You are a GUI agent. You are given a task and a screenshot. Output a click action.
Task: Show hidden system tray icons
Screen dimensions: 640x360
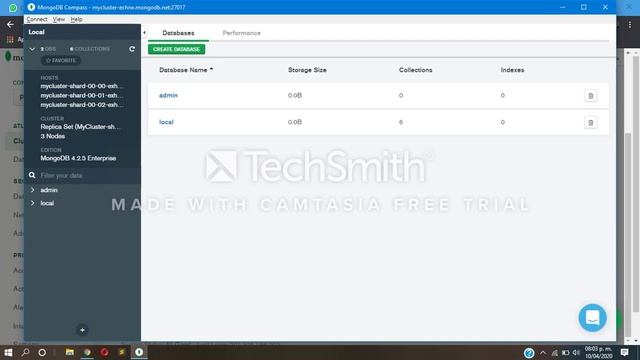pos(543,353)
